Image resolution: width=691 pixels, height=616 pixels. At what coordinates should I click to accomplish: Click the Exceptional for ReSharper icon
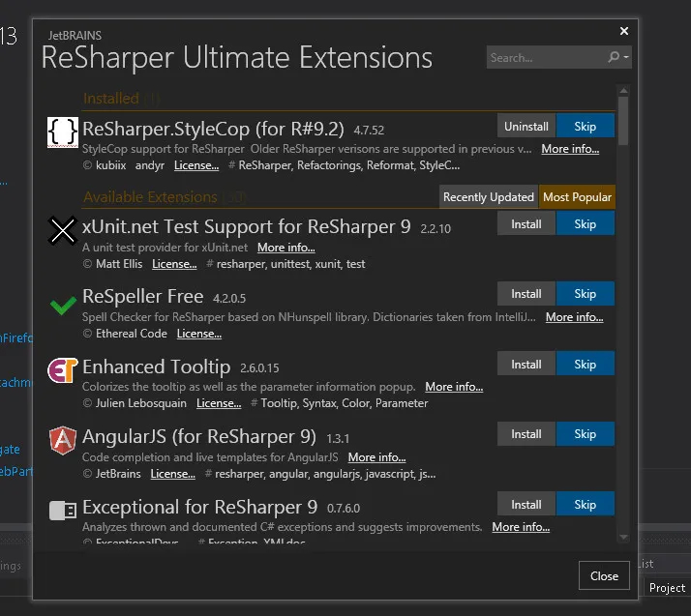point(63,511)
